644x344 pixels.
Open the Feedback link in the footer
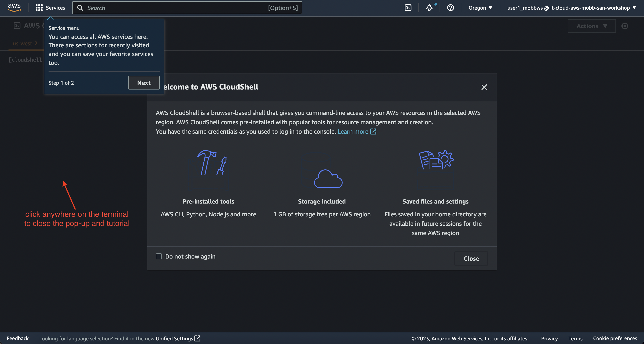coord(17,338)
